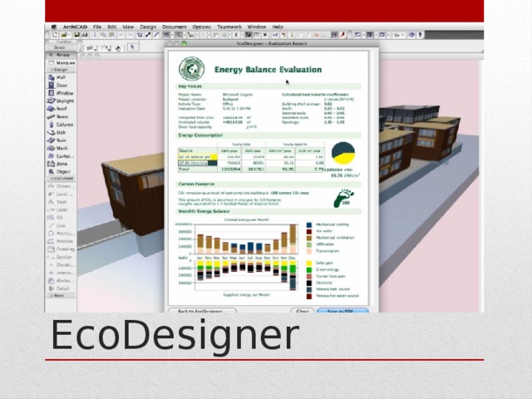Activate the Section tool

[x=61, y=257]
